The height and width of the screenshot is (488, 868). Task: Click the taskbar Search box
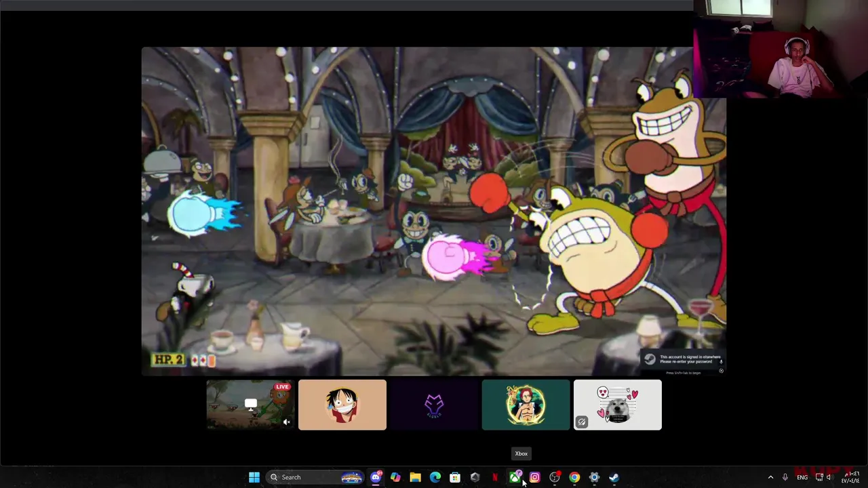pyautogui.click(x=315, y=477)
